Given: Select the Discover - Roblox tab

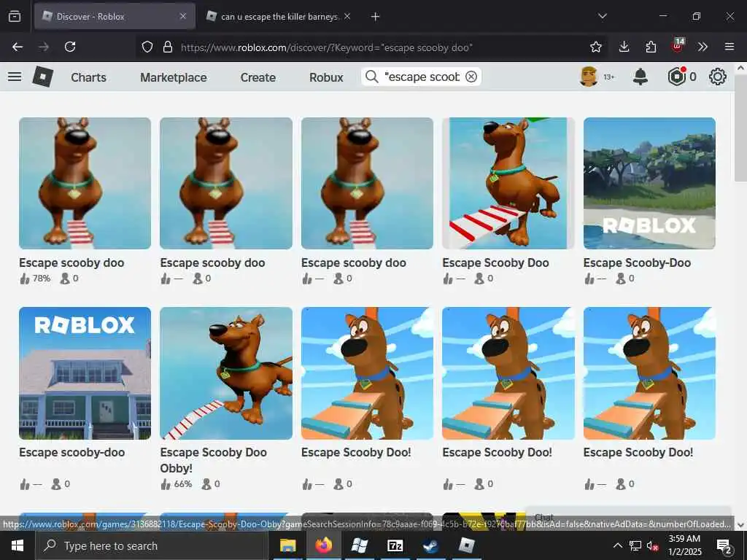Looking at the screenshot, I should click(115, 17).
